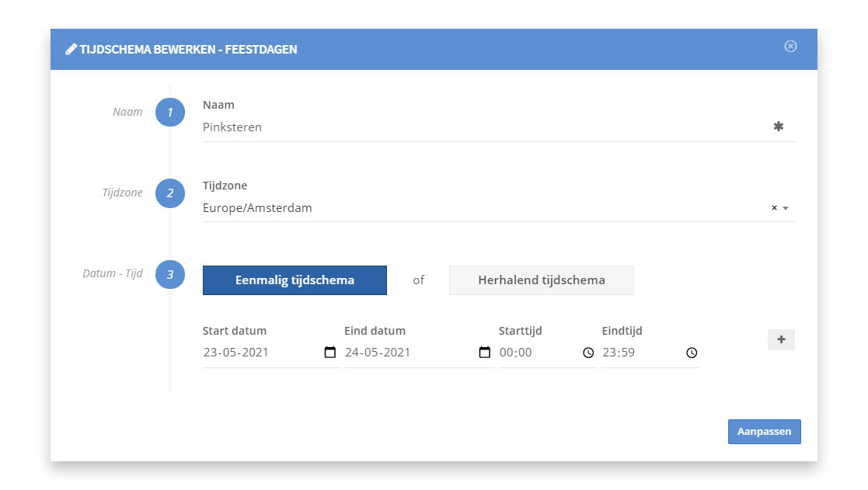Open the Eind datum calendar picker
The height and width of the screenshot is (490, 868).
click(x=484, y=353)
